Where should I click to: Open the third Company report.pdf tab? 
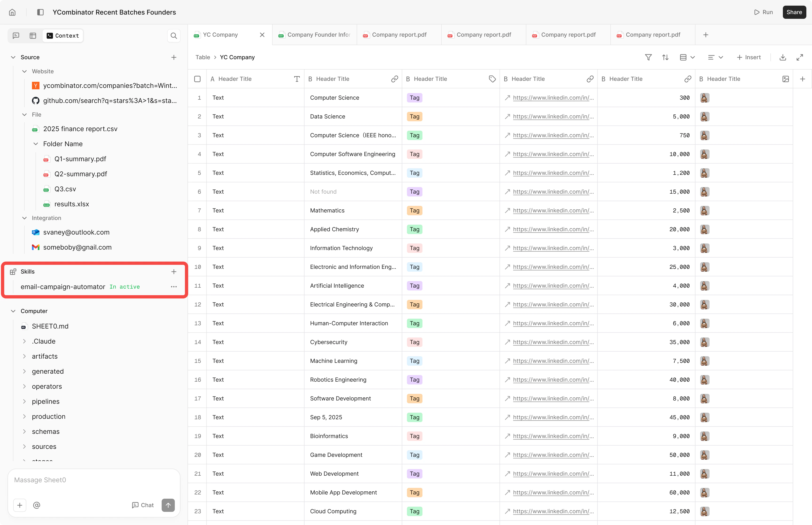point(568,35)
